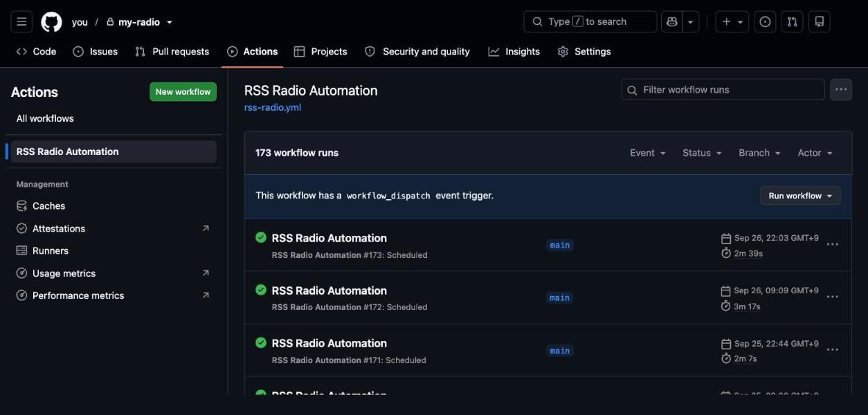This screenshot has width=868, height=415.
Task: Click the Filter workflow runs field
Action: click(723, 90)
